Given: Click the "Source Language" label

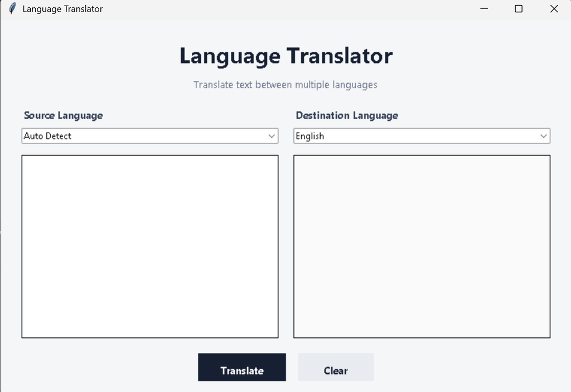Looking at the screenshot, I should (64, 115).
